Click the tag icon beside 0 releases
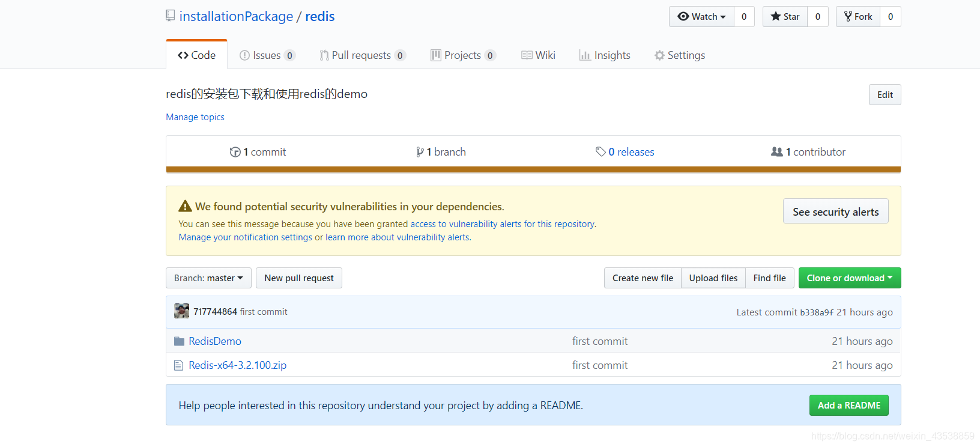This screenshot has width=980, height=447. [600, 152]
